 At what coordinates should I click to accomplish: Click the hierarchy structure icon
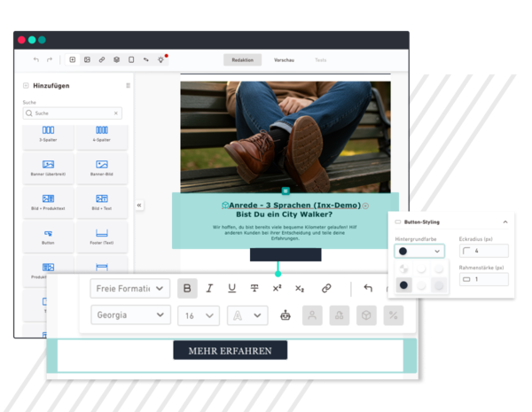tap(340, 315)
